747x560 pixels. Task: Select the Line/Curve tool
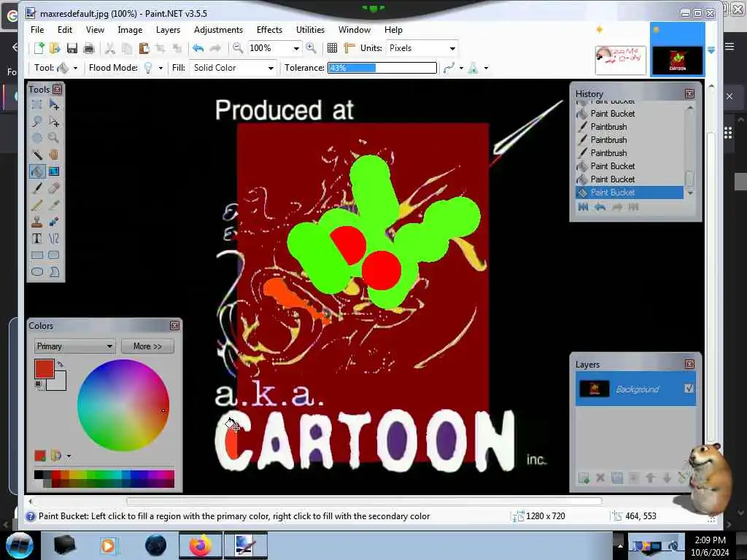pos(54,238)
